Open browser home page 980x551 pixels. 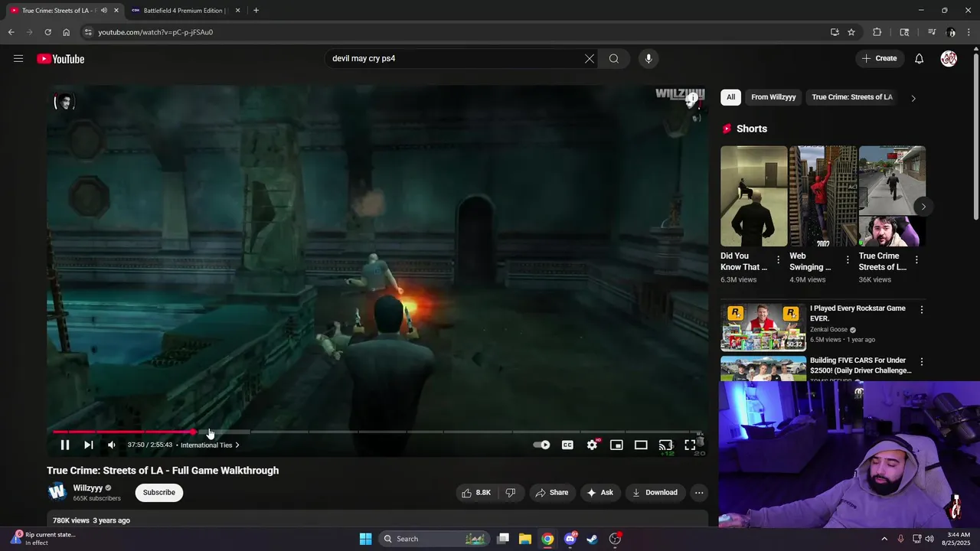tap(67, 32)
